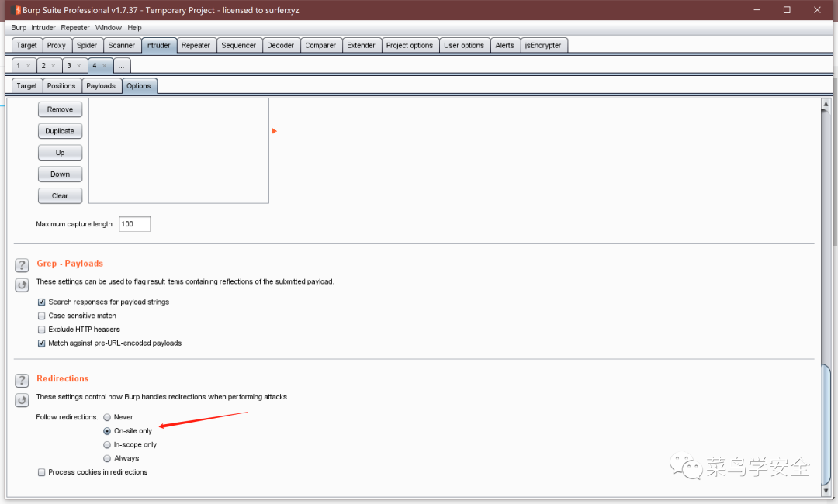Select Never for follow redirections
838x504 pixels.
click(x=107, y=417)
